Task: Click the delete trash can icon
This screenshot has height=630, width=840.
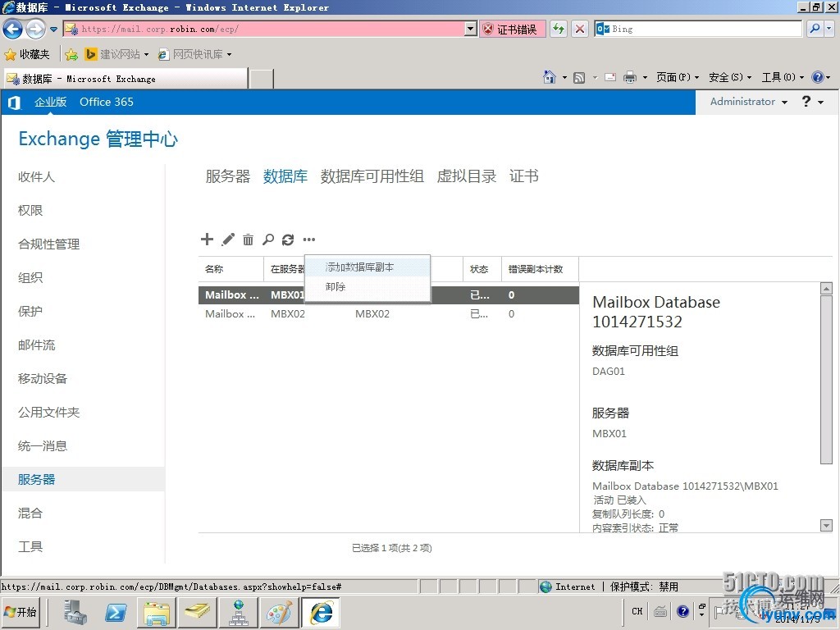Action: pyautogui.click(x=248, y=240)
